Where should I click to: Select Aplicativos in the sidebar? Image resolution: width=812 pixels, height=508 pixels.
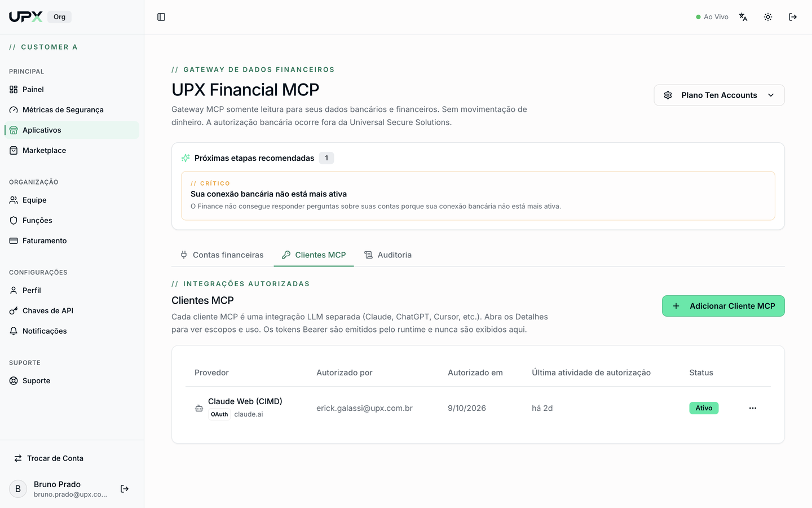(72, 130)
